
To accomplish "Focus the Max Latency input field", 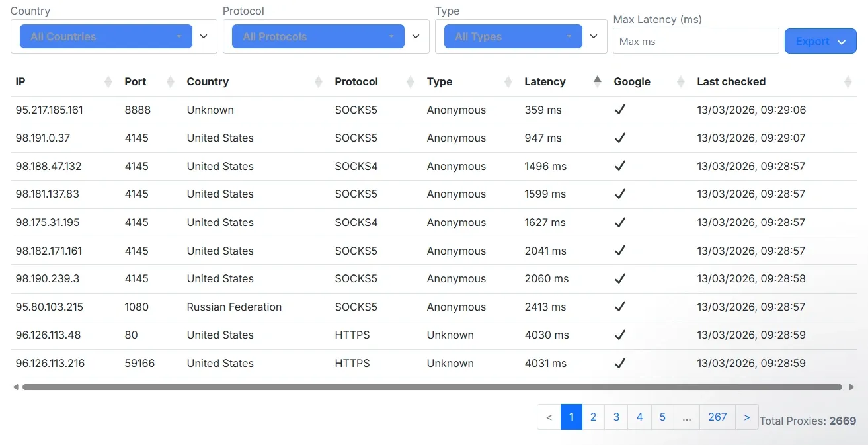I will click(695, 41).
